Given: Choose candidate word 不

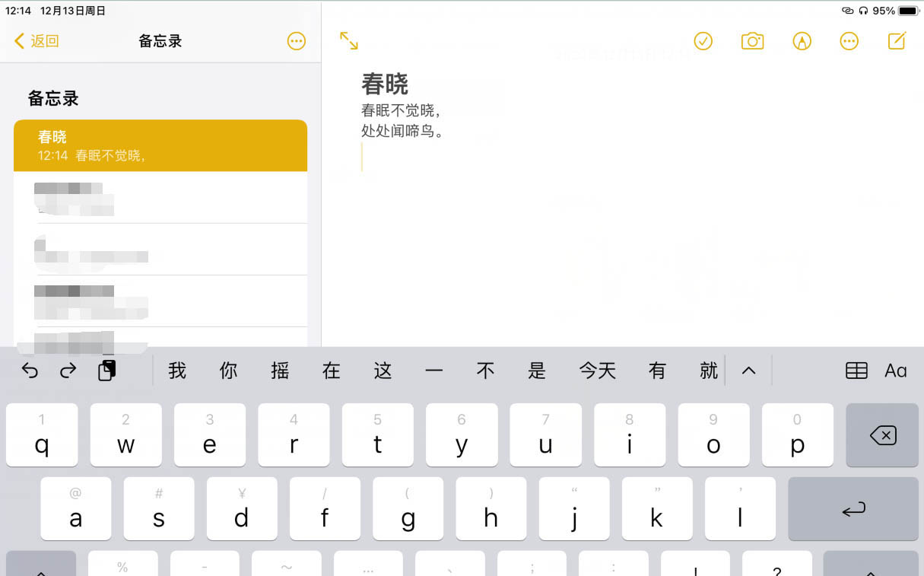Looking at the screenshot, I should [486, 371].
